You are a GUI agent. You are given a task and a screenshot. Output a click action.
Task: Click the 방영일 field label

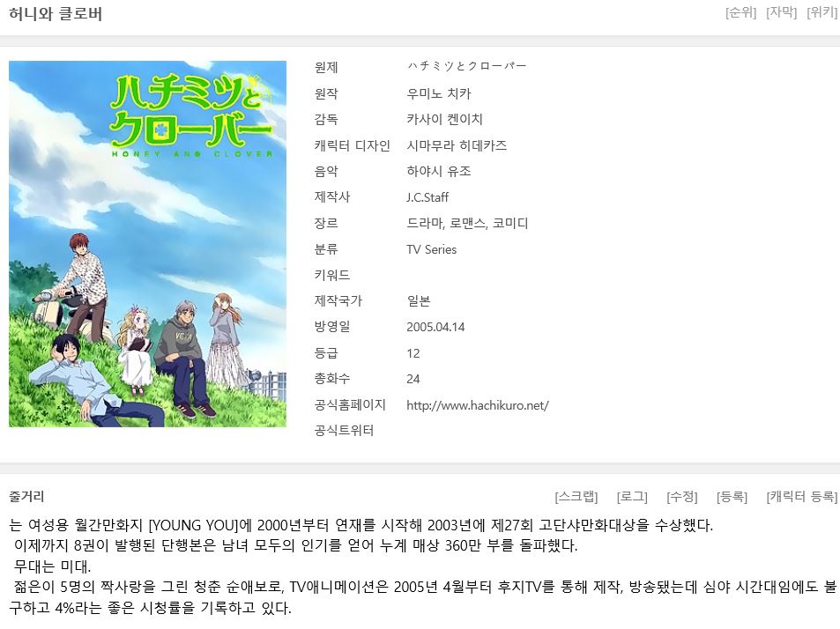coord(332,327)
